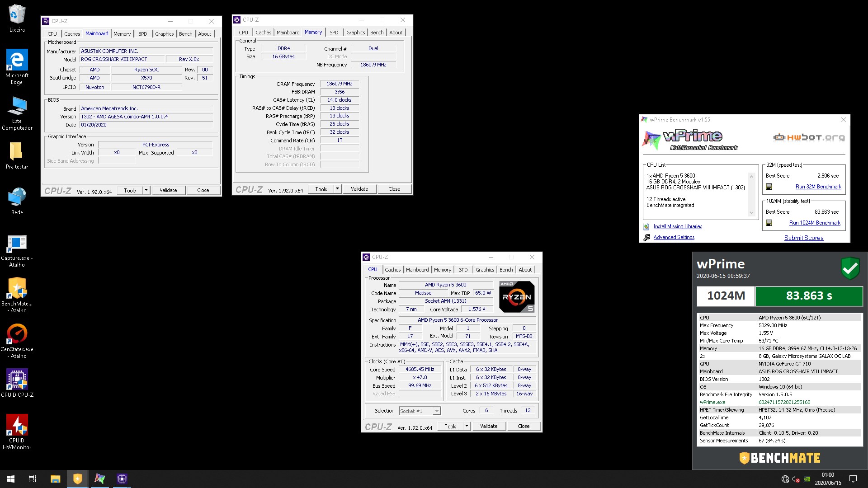The image size is (868, 488).
Task: Click Close in CPU tab CPU-Z window
Action: tap(524, 426)
